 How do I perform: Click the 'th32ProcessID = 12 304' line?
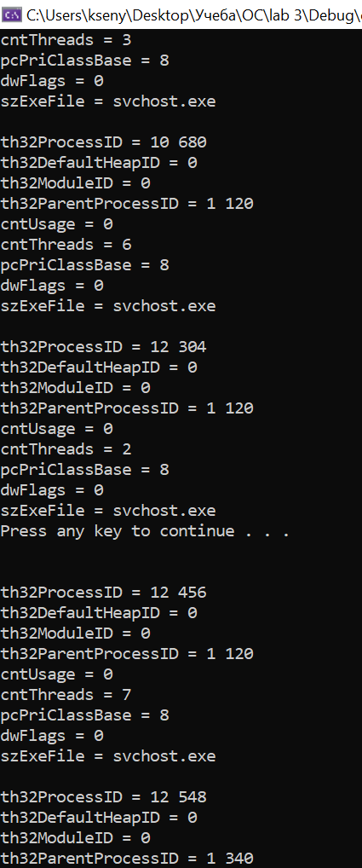pyautogui.click(x=103, y=347)
